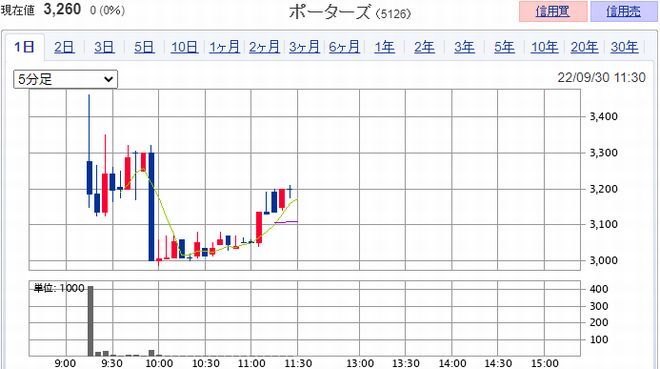Click the 100 volume axis label

pyautogui.click(x=599, y=340)
